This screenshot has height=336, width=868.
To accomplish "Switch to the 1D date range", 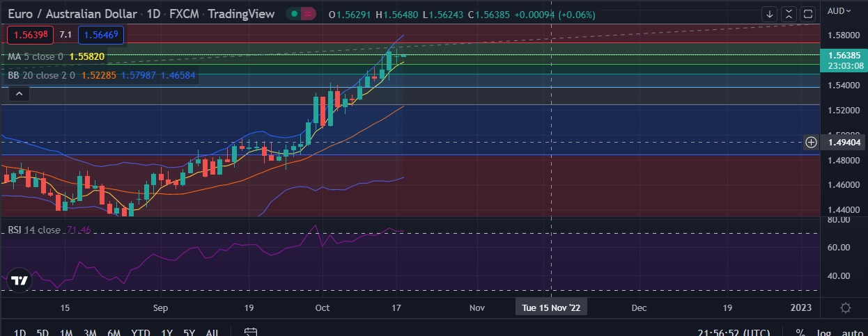I will (x=20, y=333).
